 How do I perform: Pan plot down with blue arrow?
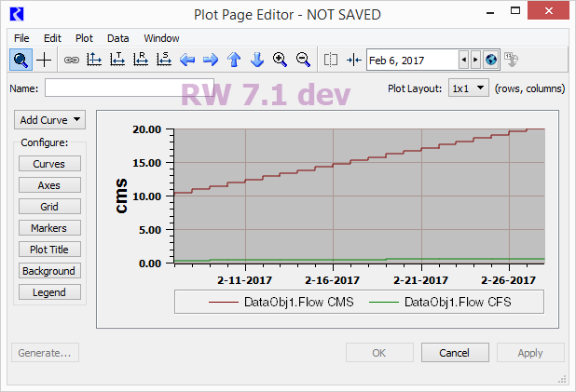257,60
